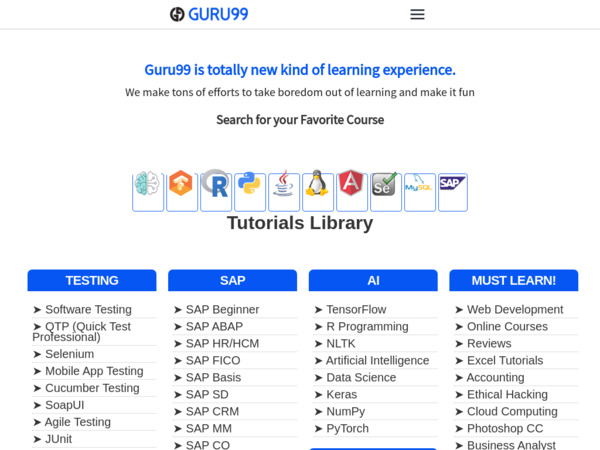The width and height of the screenshot is (600, 450).
Task: Open Mobile App Testing tutorial
Action: tap(94, 371)
